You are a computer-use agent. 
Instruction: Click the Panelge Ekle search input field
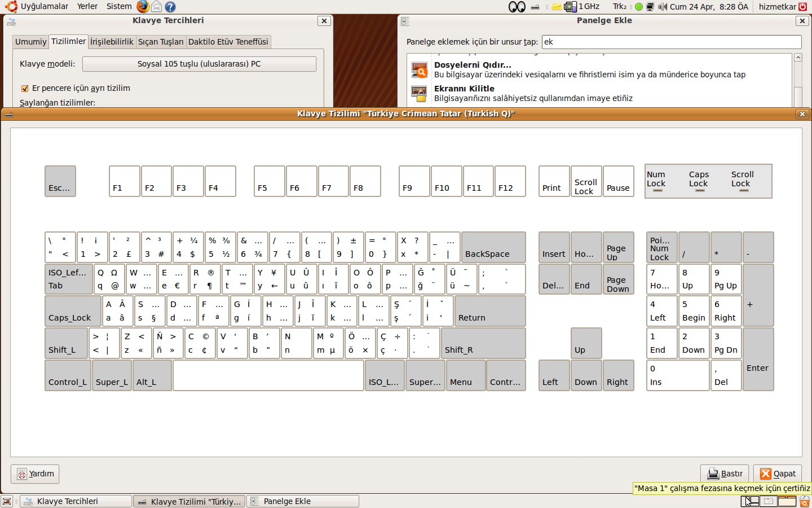(672, 42)
